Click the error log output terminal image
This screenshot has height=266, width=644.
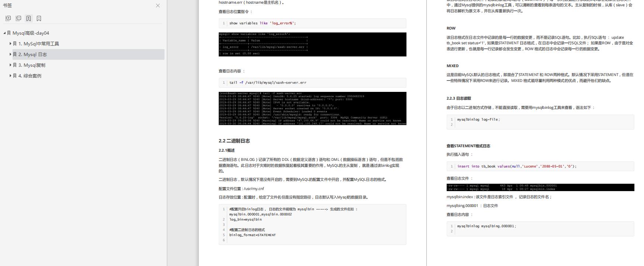click(312, 108)
